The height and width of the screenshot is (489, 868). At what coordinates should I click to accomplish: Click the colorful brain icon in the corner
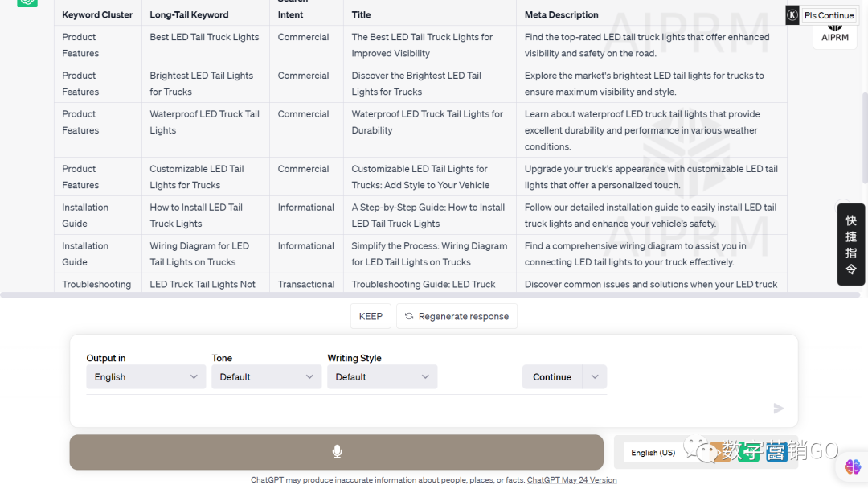click(853, 466)
